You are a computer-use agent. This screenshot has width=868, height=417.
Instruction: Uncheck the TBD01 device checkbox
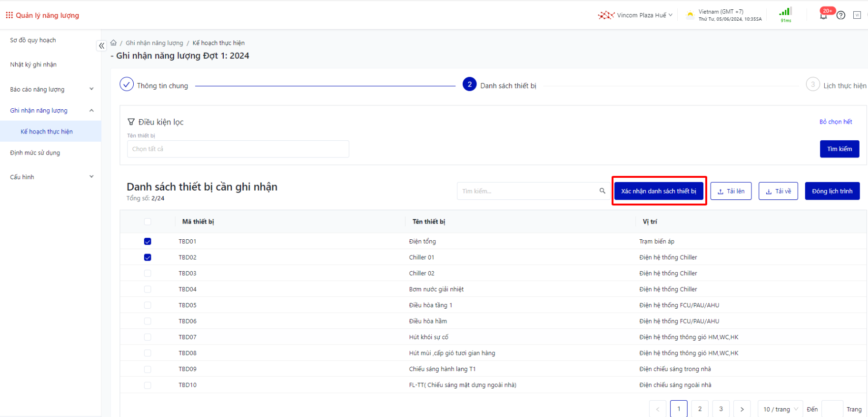148,241
